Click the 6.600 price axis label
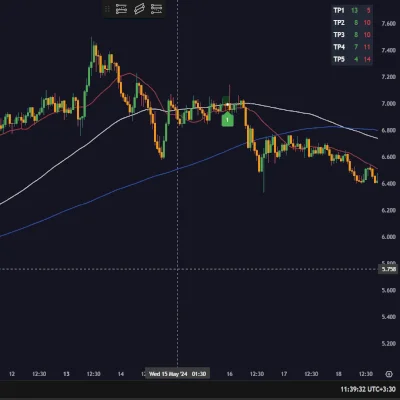 pyautogui.click(x=389, y=157)
